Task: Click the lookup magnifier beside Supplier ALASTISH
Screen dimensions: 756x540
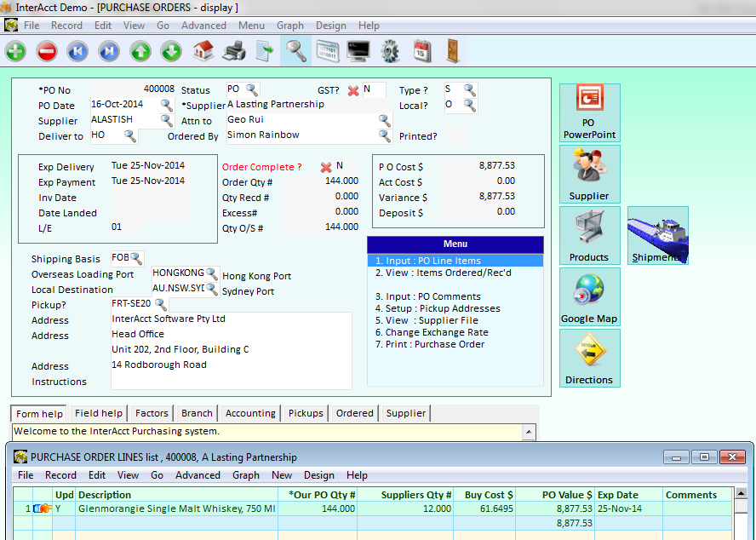Action: point(167,121)
